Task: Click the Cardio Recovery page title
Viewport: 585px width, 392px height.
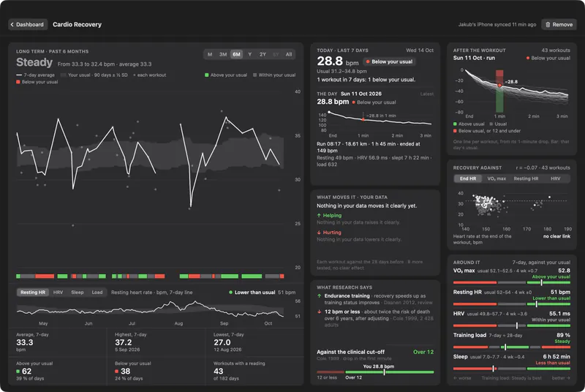Action: [x=77, y=25]
